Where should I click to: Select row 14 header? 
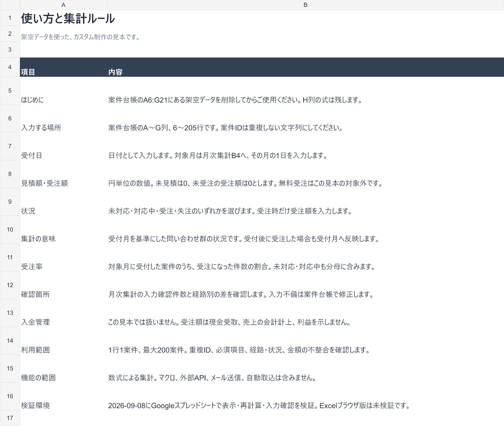tap(10, 340)
